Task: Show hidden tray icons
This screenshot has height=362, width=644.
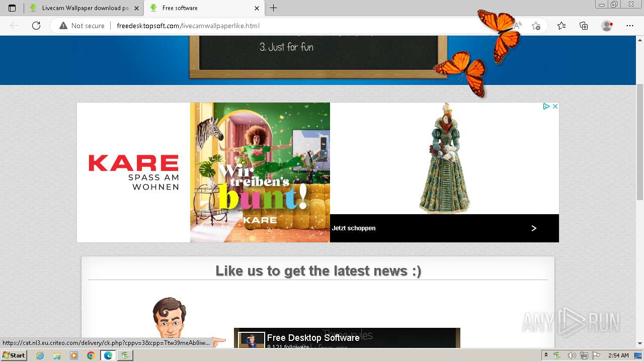Action: [546, 355]
